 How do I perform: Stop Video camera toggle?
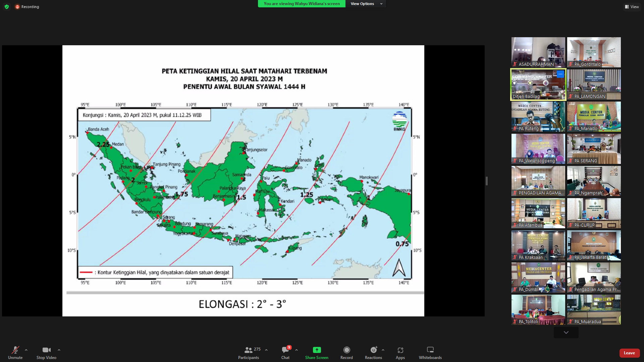(x=46, y=350)
